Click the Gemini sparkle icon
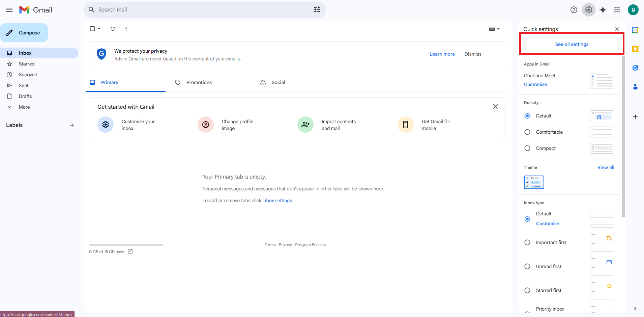This screenshot has height=317, width=644. click(x=603, y=10)
